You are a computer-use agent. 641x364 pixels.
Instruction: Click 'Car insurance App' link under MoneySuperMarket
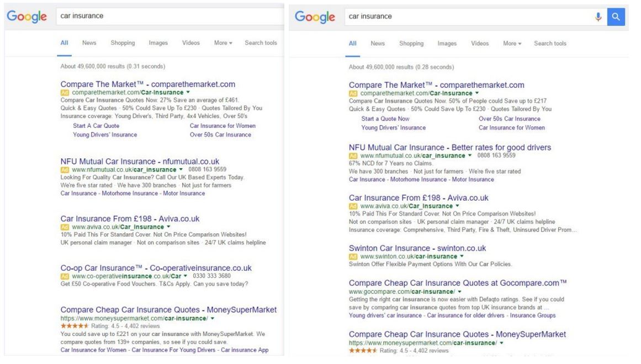245,350
